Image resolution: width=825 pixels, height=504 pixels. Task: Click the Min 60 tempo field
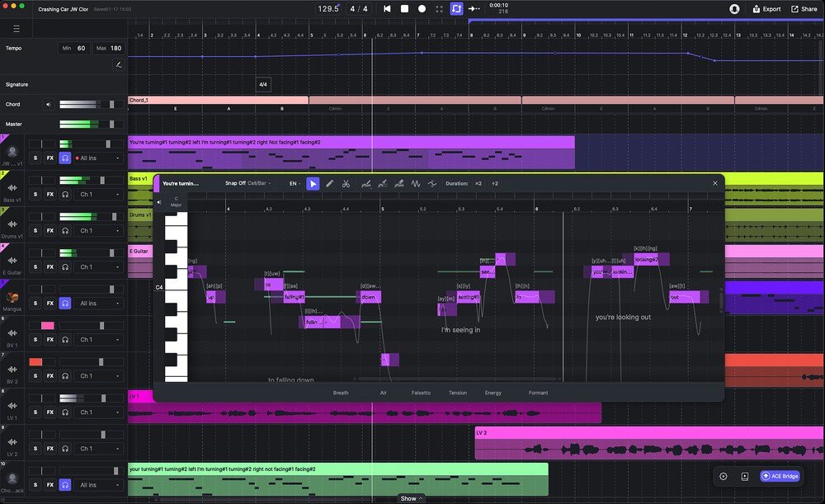[73, 48]
